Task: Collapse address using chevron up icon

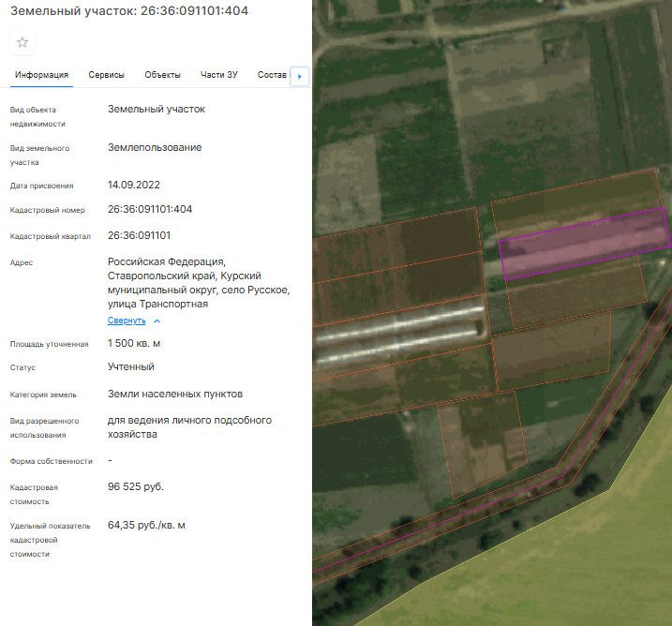Action: click(157, 320)
